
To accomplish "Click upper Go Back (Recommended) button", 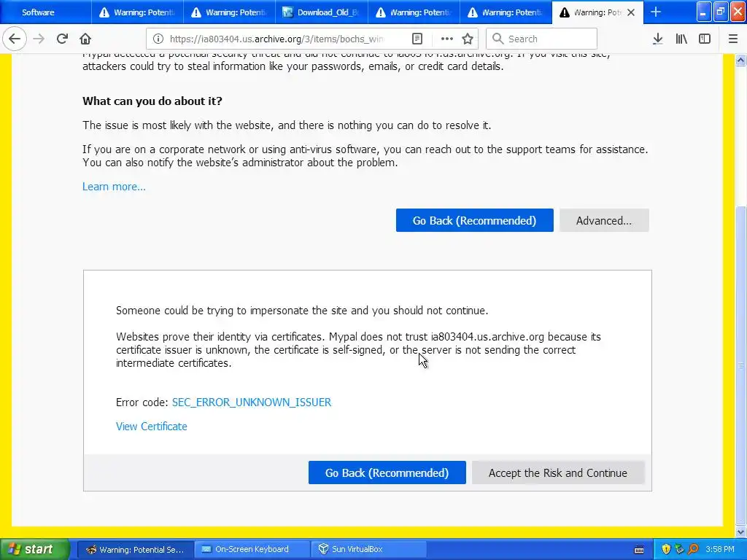I will pos(474,220).
